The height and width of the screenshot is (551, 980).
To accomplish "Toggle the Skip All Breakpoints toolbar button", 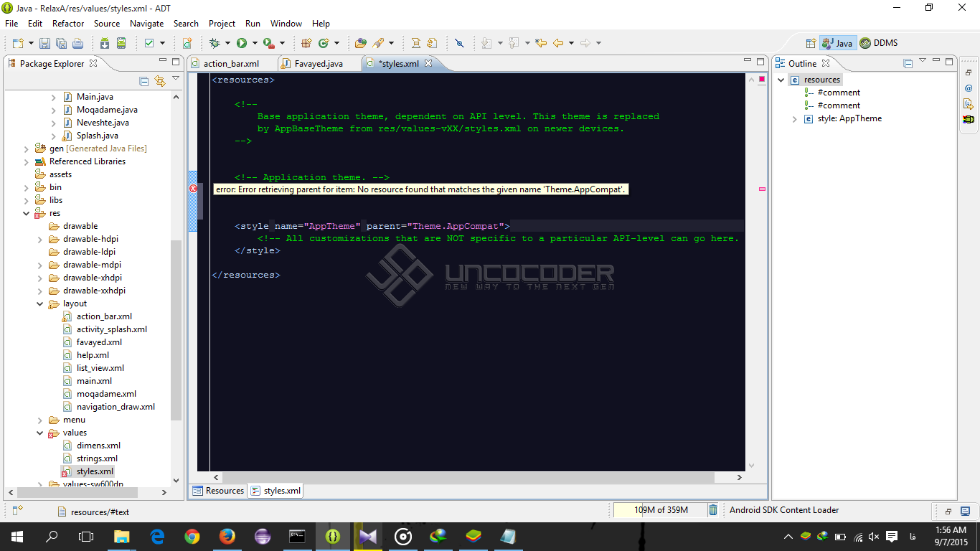I will click(x=459, y=43).
